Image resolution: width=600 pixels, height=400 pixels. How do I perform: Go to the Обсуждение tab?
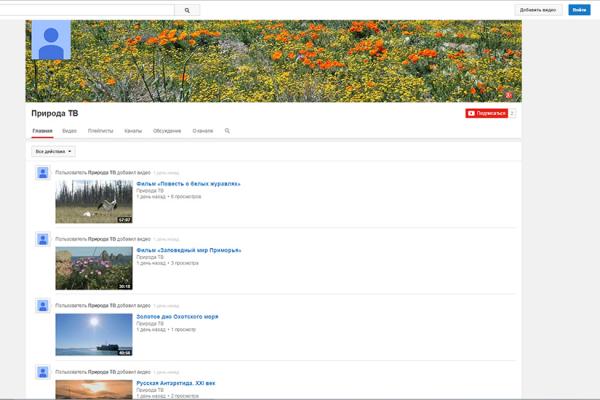click(167, 131)
